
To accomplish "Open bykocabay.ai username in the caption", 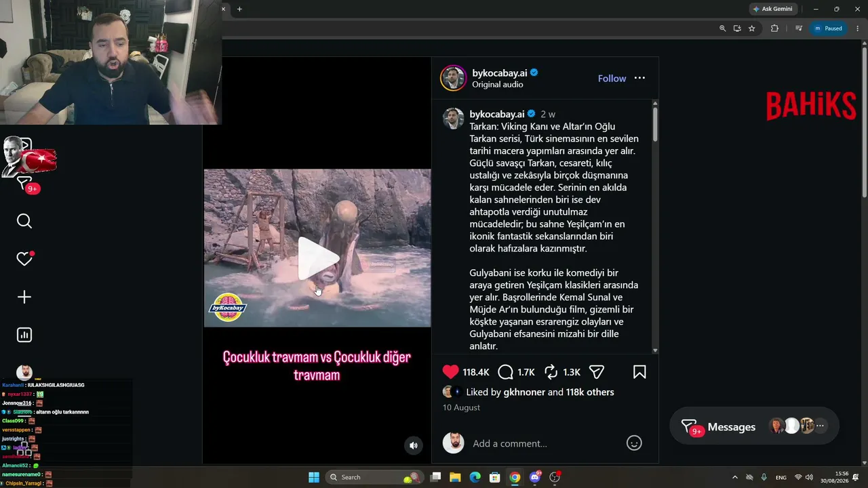I will [497, 114].
